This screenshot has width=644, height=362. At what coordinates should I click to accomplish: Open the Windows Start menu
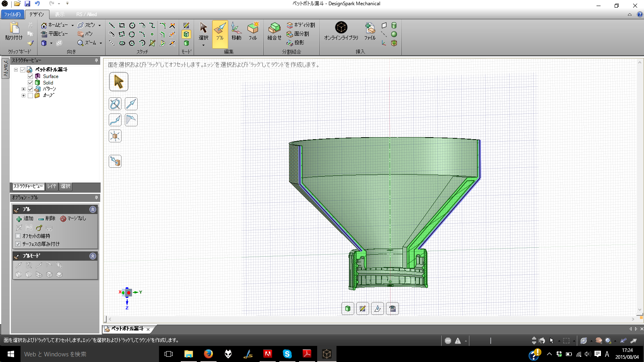(x=11, y=354)
